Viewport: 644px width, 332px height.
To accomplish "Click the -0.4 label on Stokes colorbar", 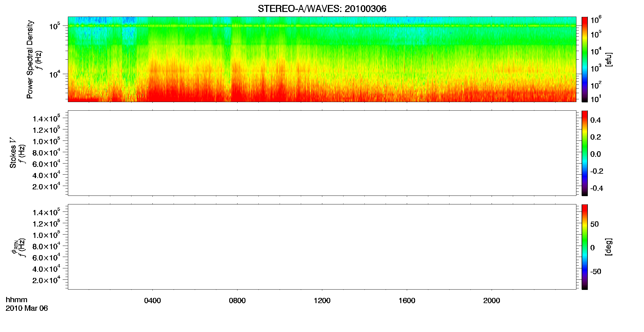I will click(x=597, y=188).
